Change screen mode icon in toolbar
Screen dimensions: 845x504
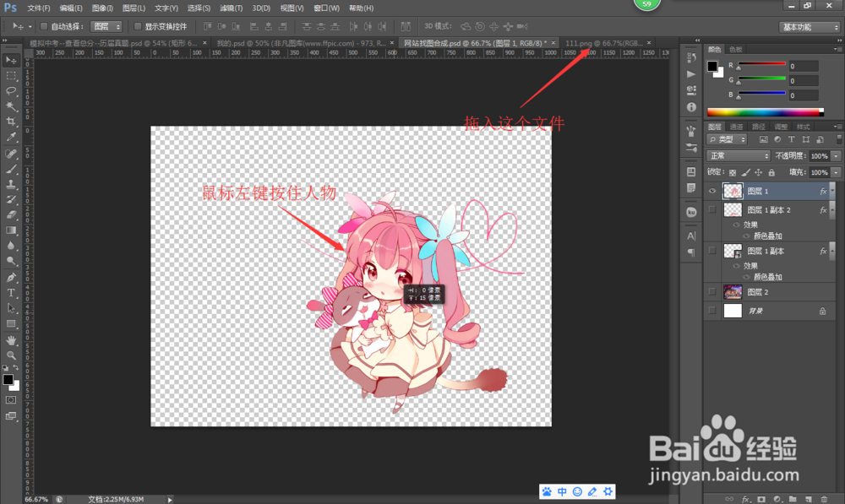[11, 415]
